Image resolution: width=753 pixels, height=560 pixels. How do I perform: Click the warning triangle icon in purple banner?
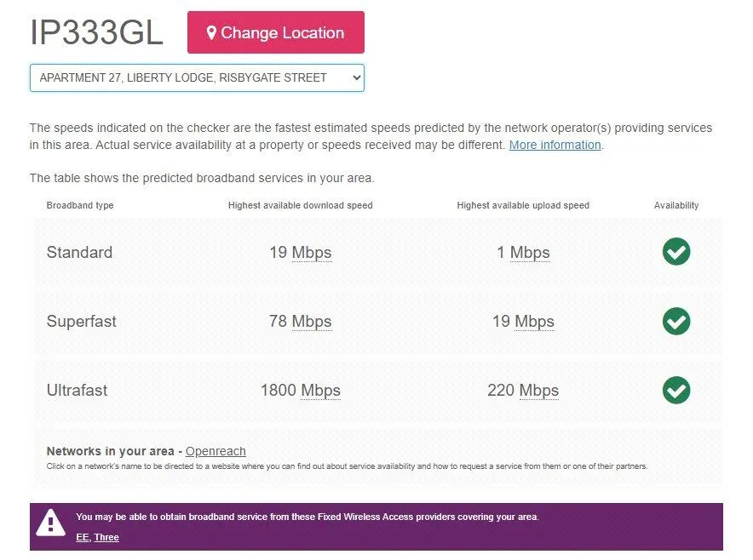pyautogui.click(x=51, y=522)
